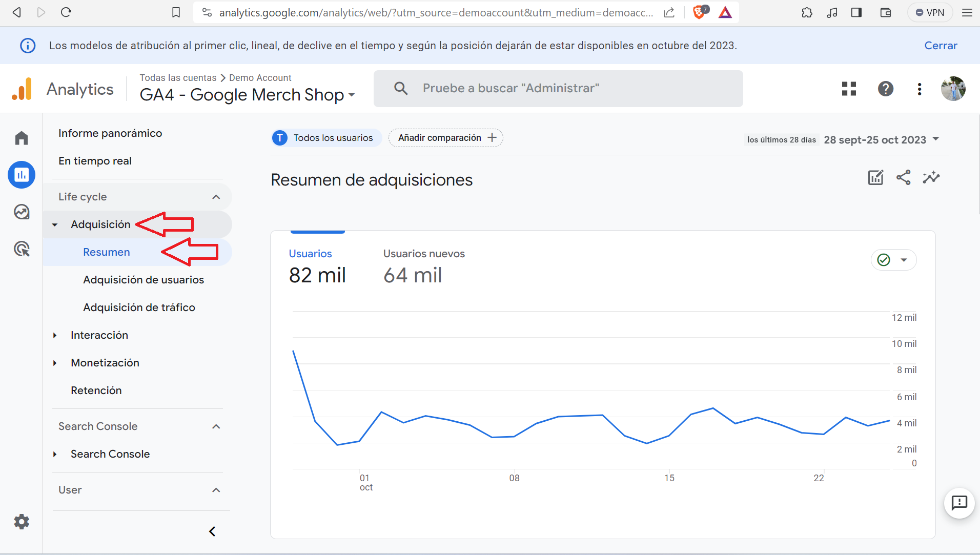The width and height of the screenshot is (980, 555).
Task: Go to Home via house icon
Action: pos(22,138)
